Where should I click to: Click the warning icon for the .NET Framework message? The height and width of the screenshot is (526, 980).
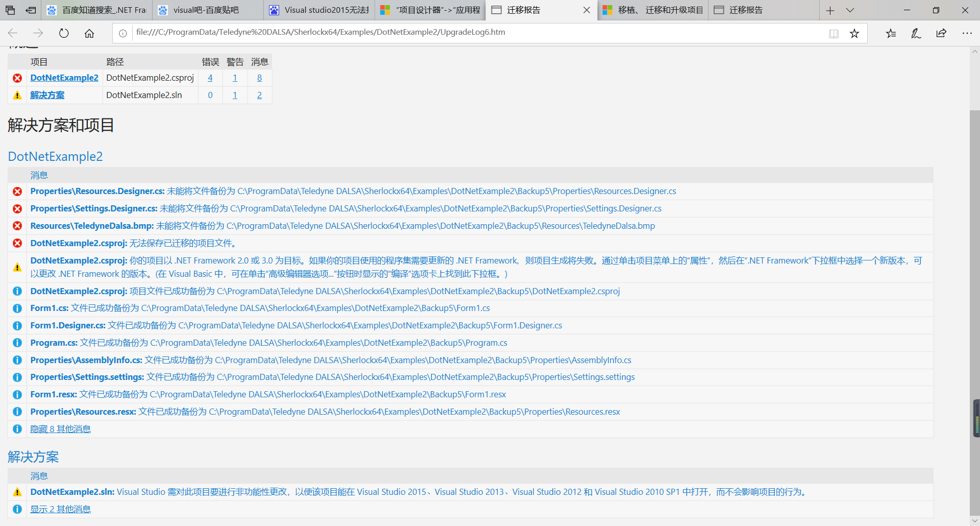pyautogui.click(x=17, y=267)
